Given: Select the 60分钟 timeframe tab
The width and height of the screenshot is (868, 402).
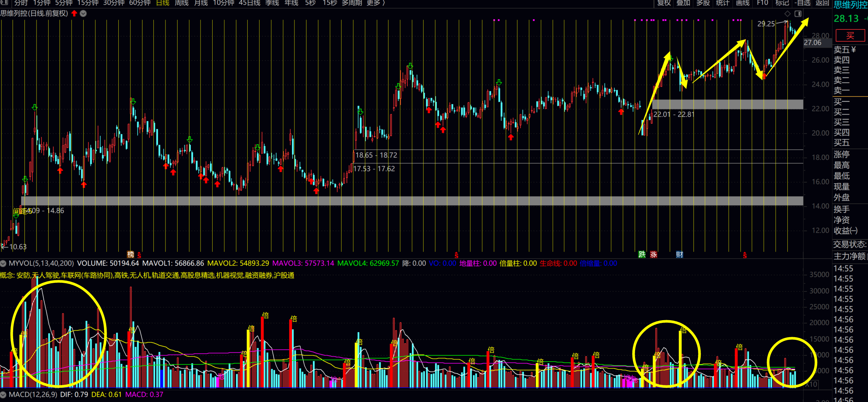Looking at the screenshot, I should [139, 3].
